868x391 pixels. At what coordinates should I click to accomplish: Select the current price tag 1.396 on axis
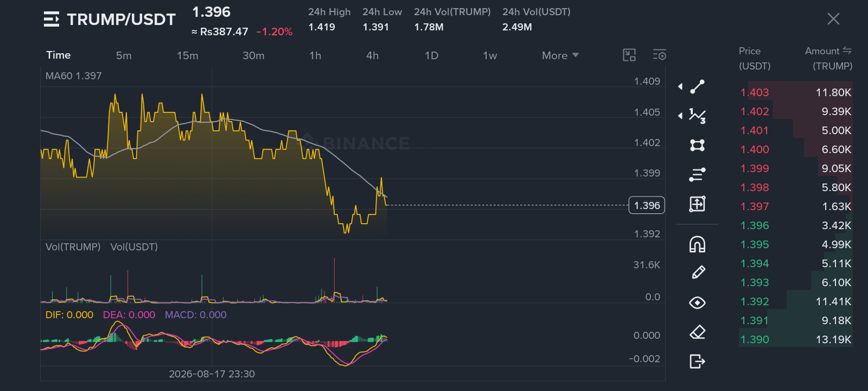click(647, 205)
